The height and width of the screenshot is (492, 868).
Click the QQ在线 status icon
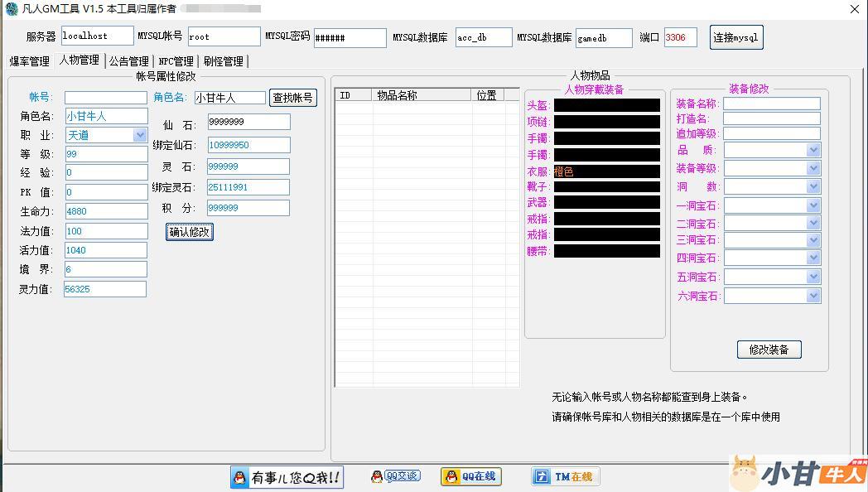471,477
